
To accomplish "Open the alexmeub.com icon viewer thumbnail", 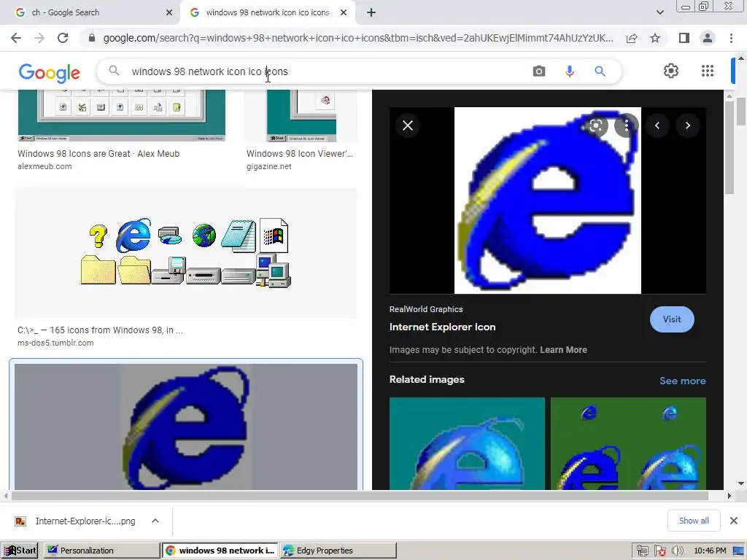I will click(x=122, y=115).
